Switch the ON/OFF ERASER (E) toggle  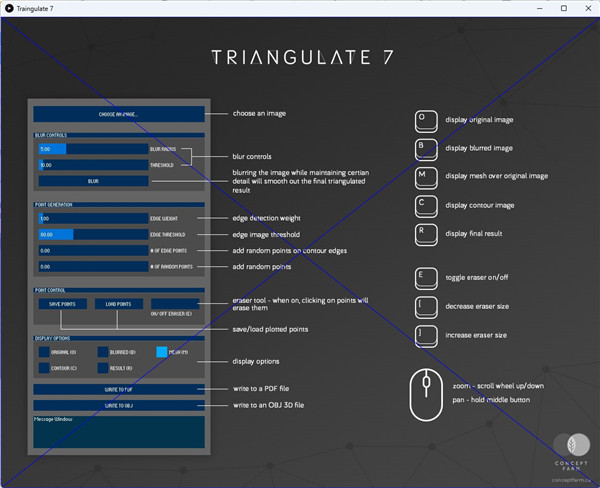click(x=175, y=304)
